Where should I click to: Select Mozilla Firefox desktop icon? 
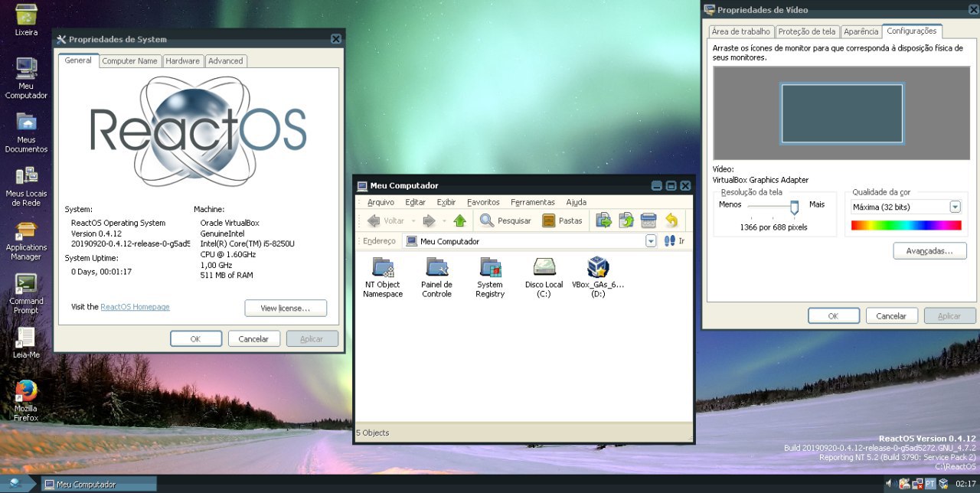click(26, 401)
